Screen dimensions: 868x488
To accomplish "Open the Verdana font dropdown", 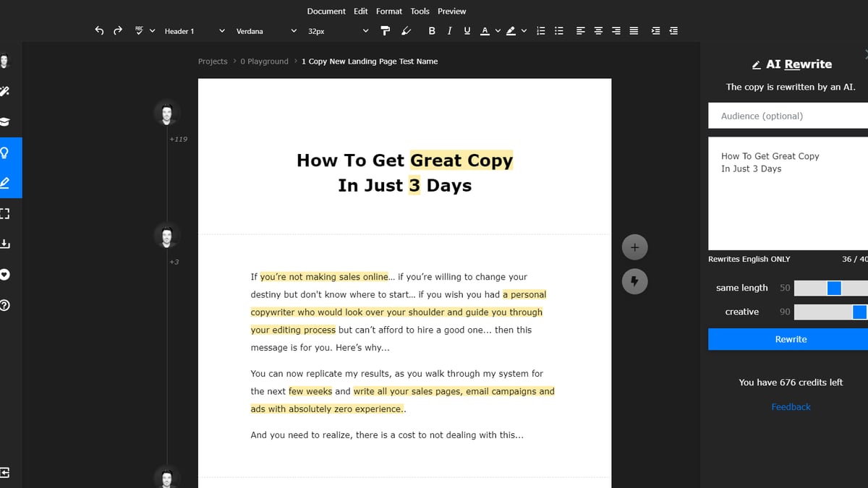I will [266, 31].
